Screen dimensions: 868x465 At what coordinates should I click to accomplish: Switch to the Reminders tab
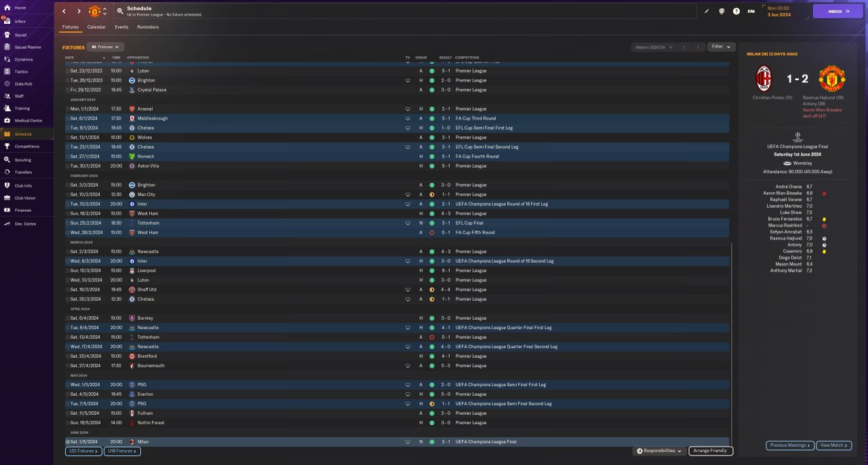pyautogui.click(x=148, y=27)
